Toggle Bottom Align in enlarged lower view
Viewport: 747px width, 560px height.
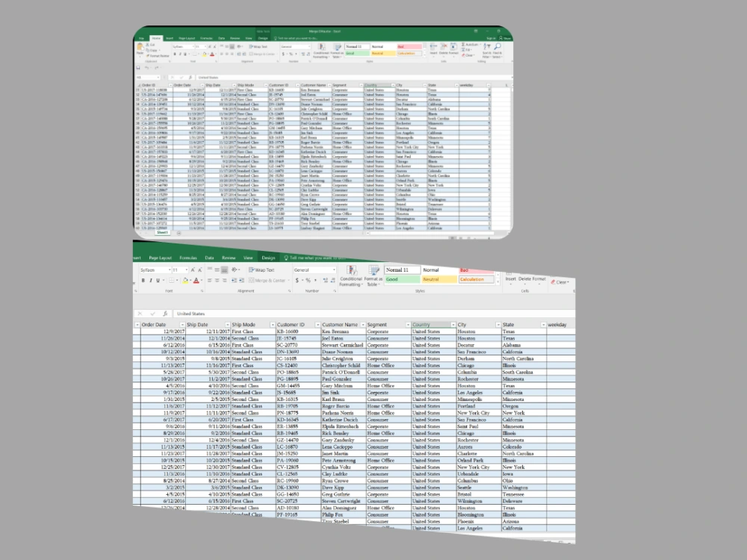pyautogui.click(x=224, y=270)
